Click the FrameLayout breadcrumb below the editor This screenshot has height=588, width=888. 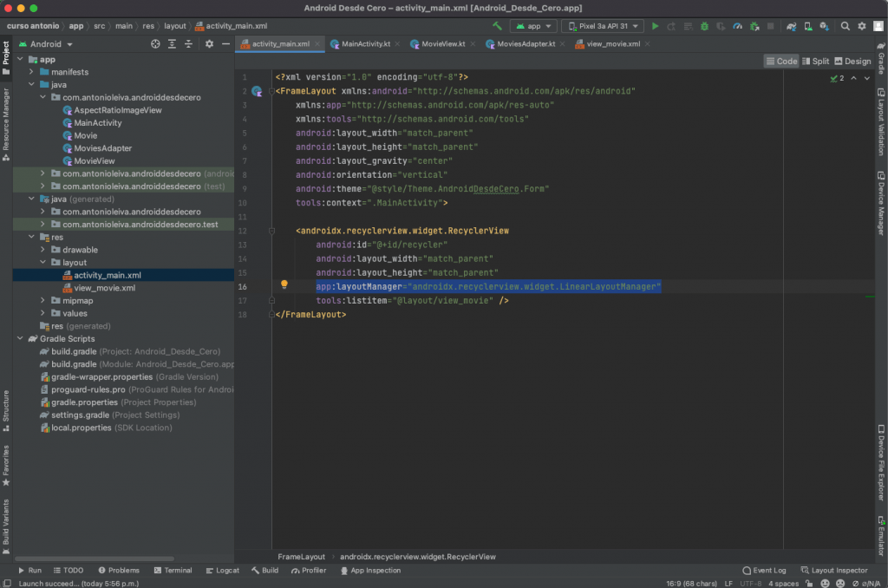[301, 557]
